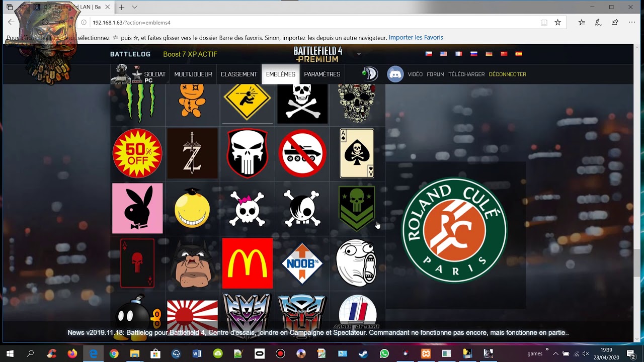Show hidden system tray icons

coord(555,353)
